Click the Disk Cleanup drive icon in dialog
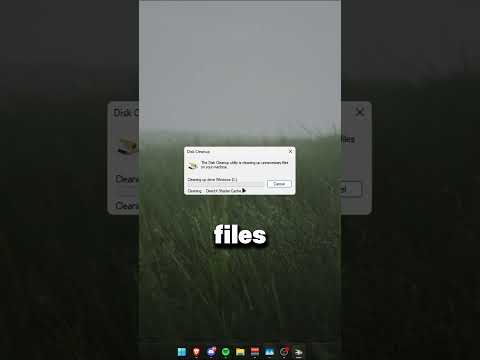 coord(193,165)
